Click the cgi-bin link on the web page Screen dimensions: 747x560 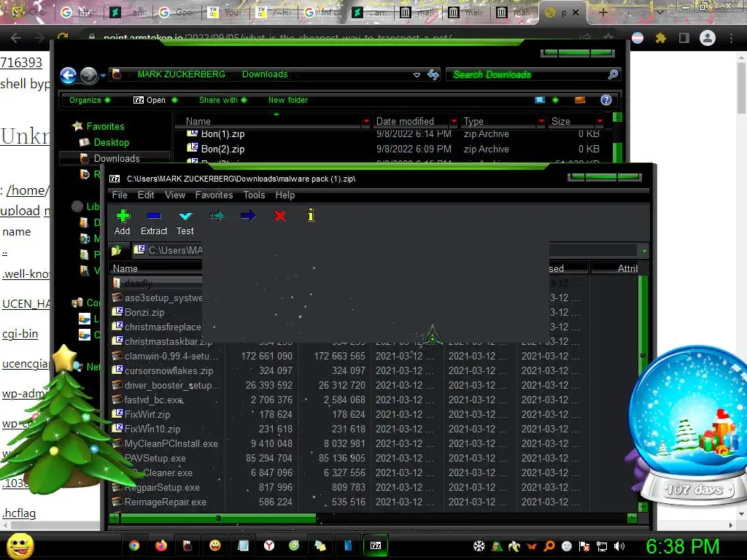coord(20,334)
